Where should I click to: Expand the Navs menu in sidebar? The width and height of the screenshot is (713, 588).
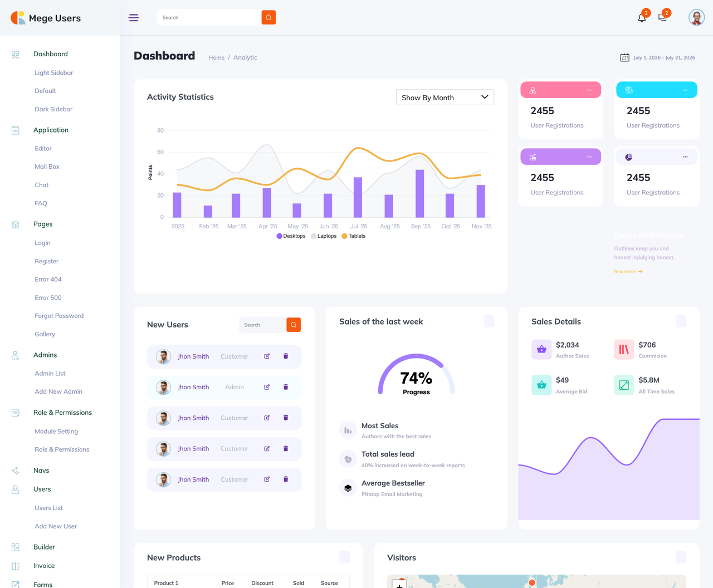[x=41, y=471]
